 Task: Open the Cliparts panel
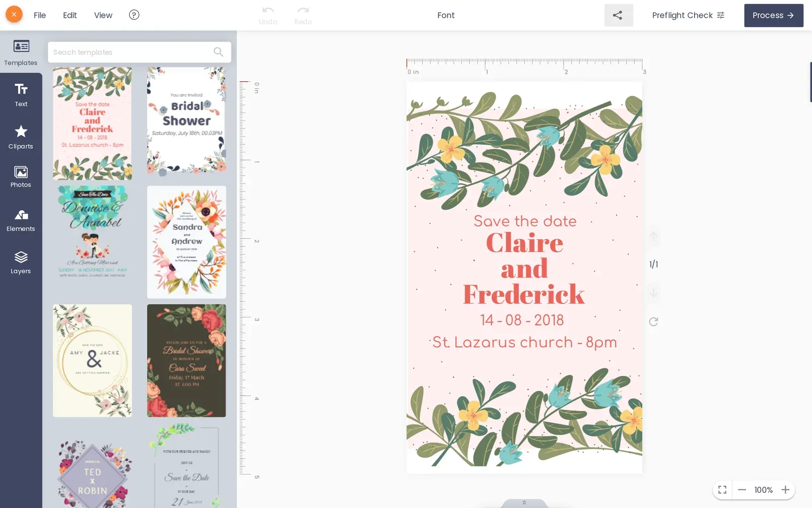coord(21,137)
